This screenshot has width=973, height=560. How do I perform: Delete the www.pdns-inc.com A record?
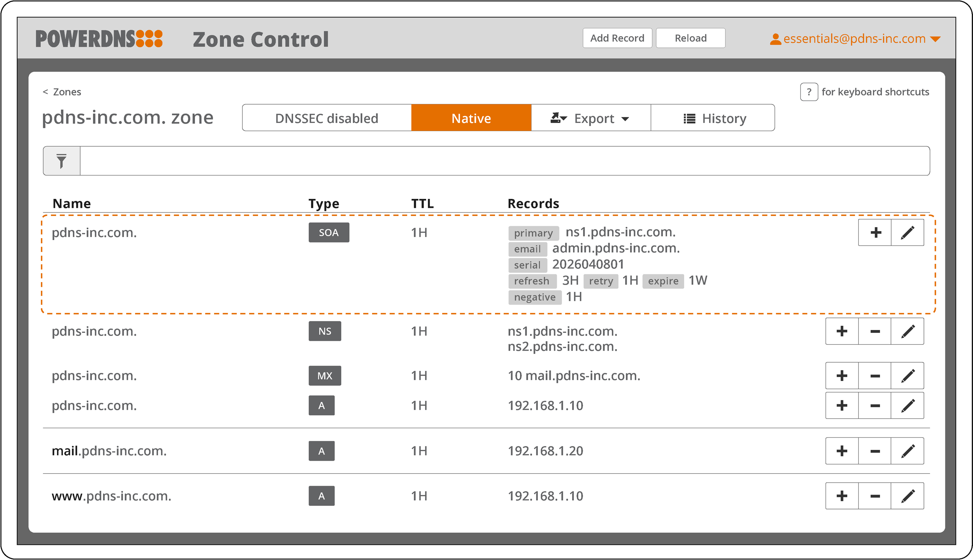875,496
